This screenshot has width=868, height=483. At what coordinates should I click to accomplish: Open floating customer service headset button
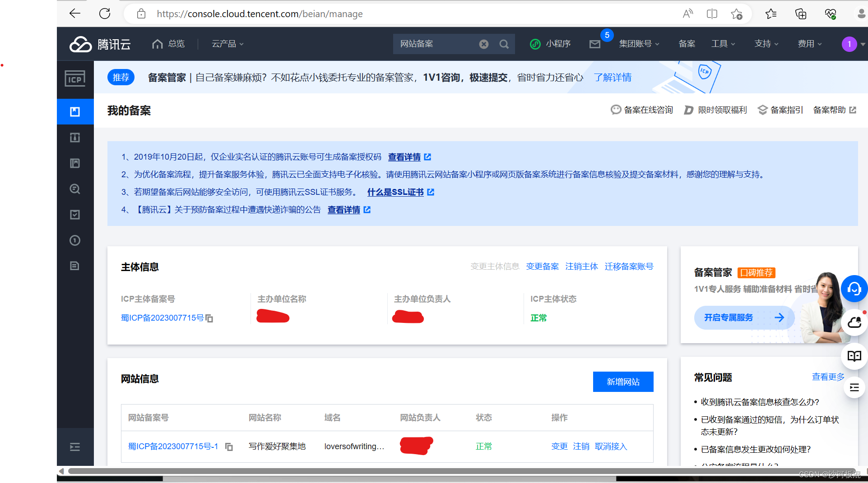[x=854, y=289]
